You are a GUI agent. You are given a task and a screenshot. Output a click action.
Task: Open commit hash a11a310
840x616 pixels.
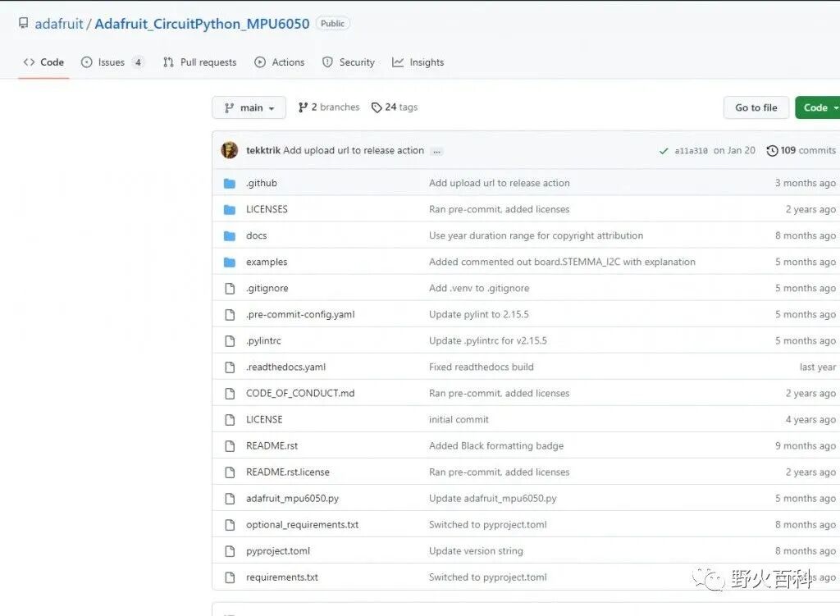tap(691, 151)
